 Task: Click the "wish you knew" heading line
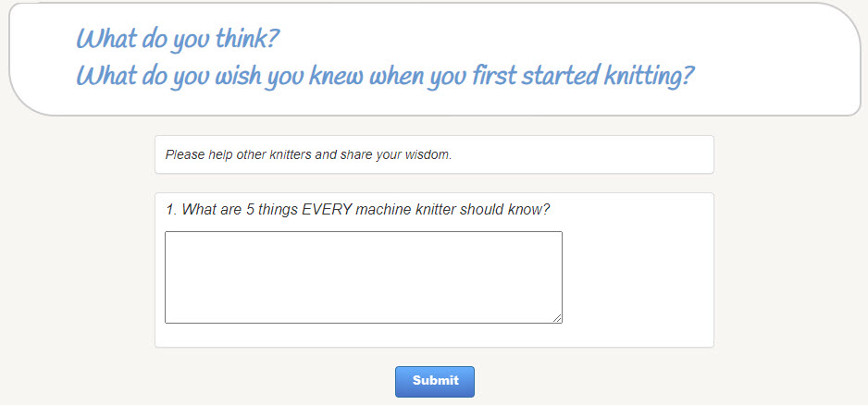(384, 76)
